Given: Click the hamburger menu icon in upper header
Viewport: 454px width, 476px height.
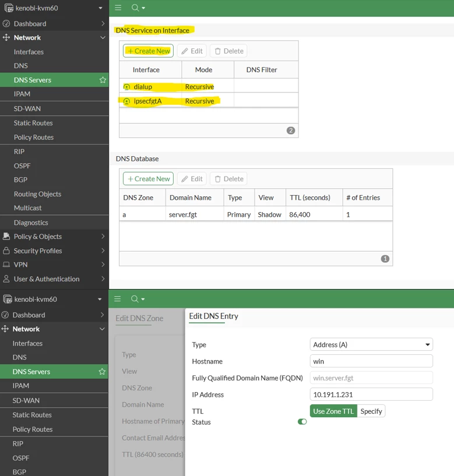Looking at the screenshot, I should coord(118,8).
